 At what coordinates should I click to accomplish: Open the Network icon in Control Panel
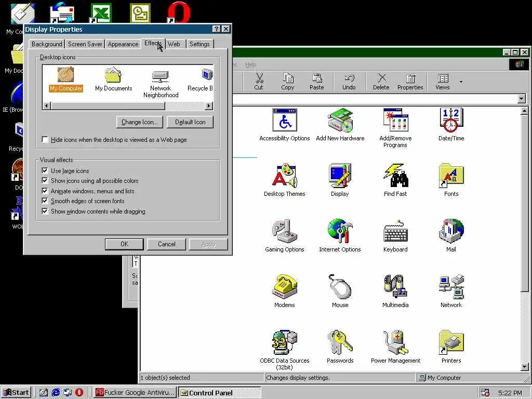tap(451, 291)
